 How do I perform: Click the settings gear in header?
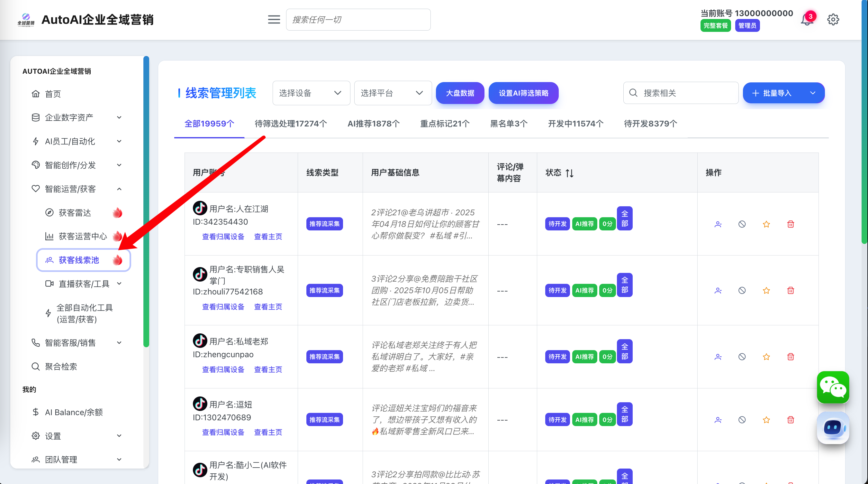[833, 20]
